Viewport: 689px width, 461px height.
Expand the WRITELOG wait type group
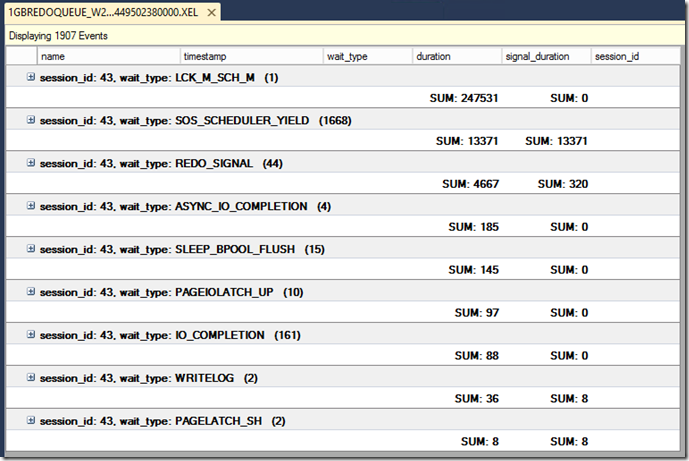(x=30, y=378)
